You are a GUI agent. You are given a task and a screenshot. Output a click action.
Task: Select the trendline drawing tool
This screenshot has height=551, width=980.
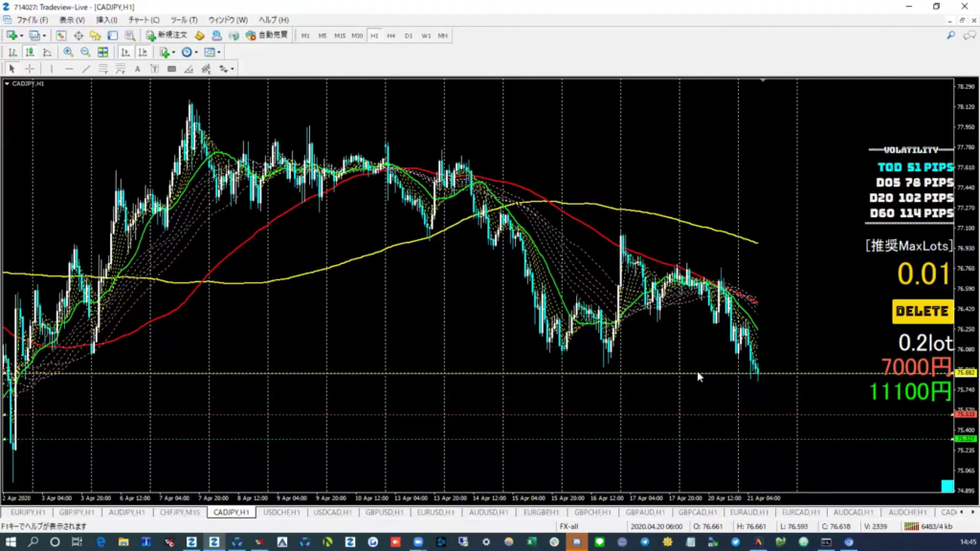[85, 69]
